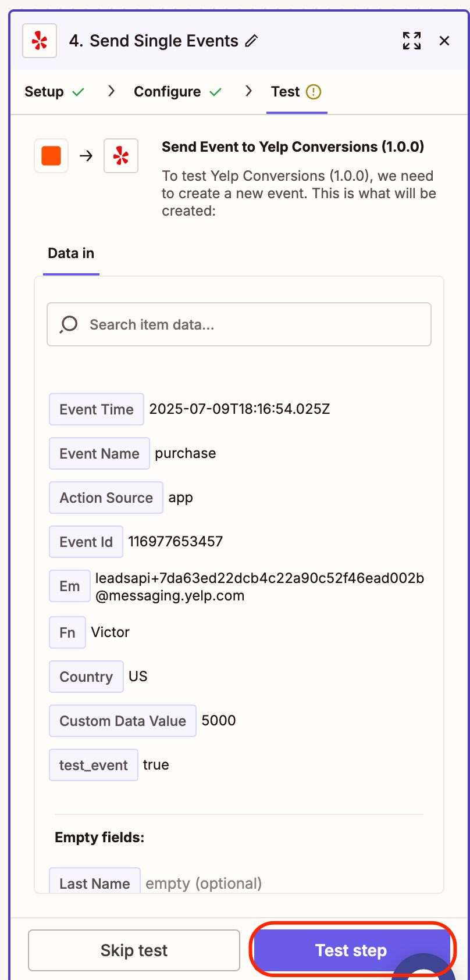Select the Action Source field label

pos(106,498)
